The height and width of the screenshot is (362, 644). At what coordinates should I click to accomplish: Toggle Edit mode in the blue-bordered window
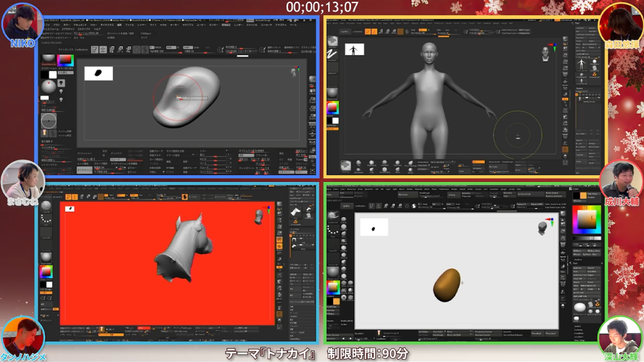click(x=95, y=50)
